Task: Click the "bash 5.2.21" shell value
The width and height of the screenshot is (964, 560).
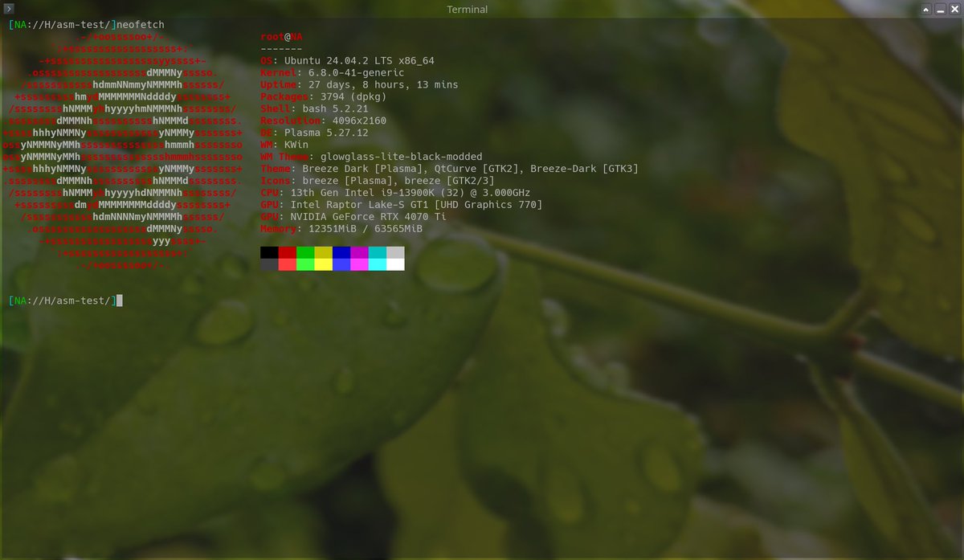Action: click(x=336, y=109)
